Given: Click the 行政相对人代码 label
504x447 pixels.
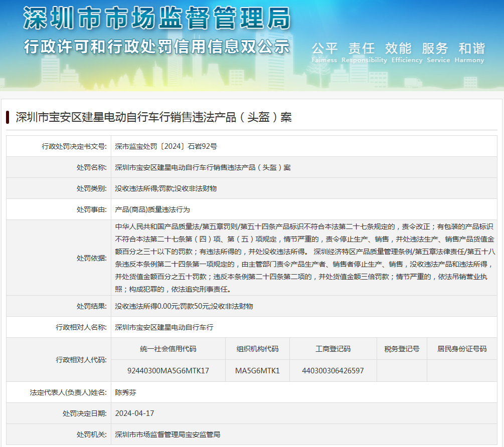Looking at the screenshot, I should [x=81, y=360].
